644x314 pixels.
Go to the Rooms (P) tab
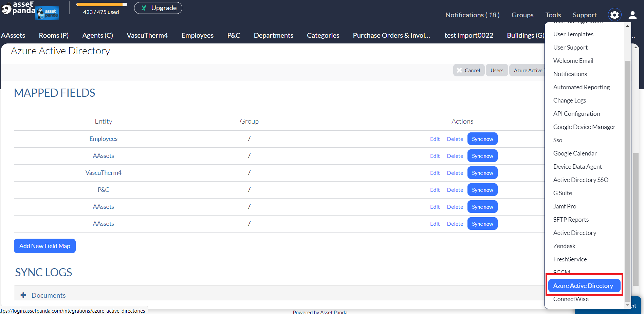54,35
